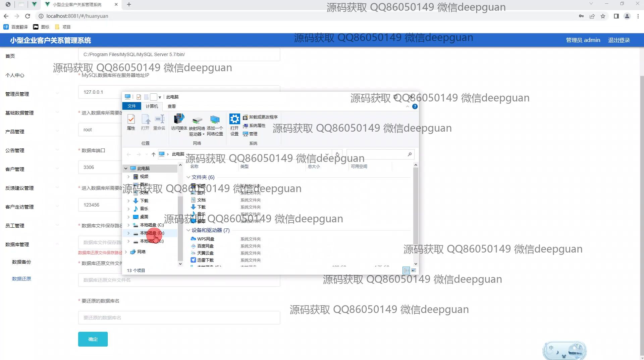Image resolution: width=644 pixels, height=360 pixels.
Task: Expand the 本地磁盘 (C:) tree node
Action: tap(128, 225)
